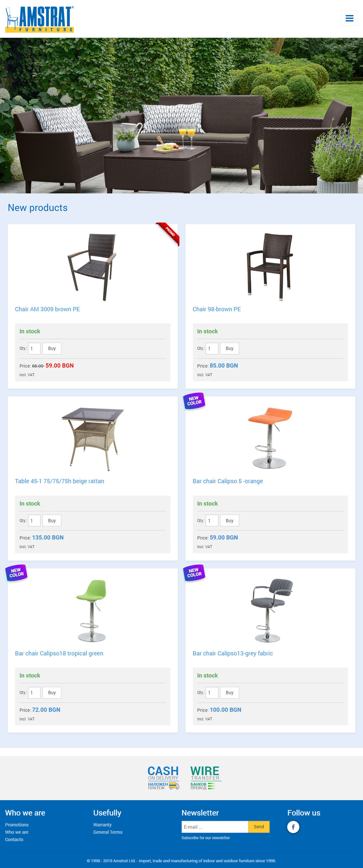The height and width of the screenshot is (868, 363).
Task: Click quantity field for Calipso 5 orange
Action: click(212, 521)
